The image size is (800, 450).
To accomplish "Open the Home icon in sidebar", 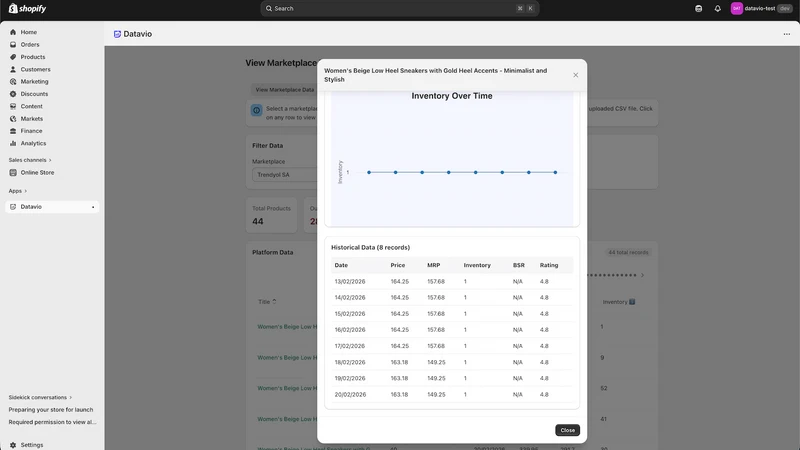I will [13, 32].
